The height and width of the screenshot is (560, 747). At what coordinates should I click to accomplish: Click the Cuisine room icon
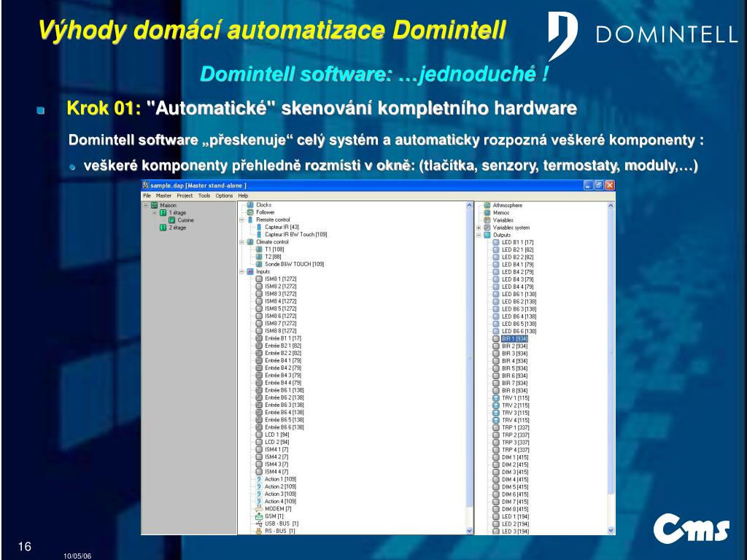click(x=172, y=220)
